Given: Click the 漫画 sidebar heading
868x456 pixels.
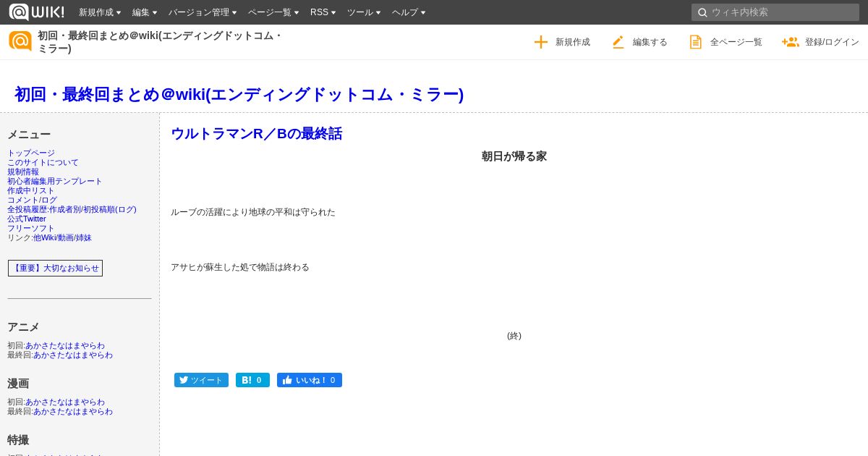Looking at the screenshot, I should click(x=18, y=384).
